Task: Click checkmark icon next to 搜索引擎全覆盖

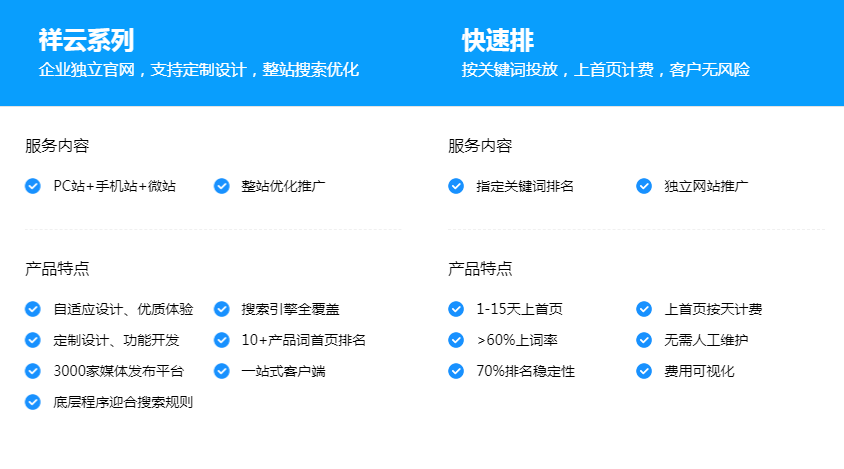Action: pos(222,309)
